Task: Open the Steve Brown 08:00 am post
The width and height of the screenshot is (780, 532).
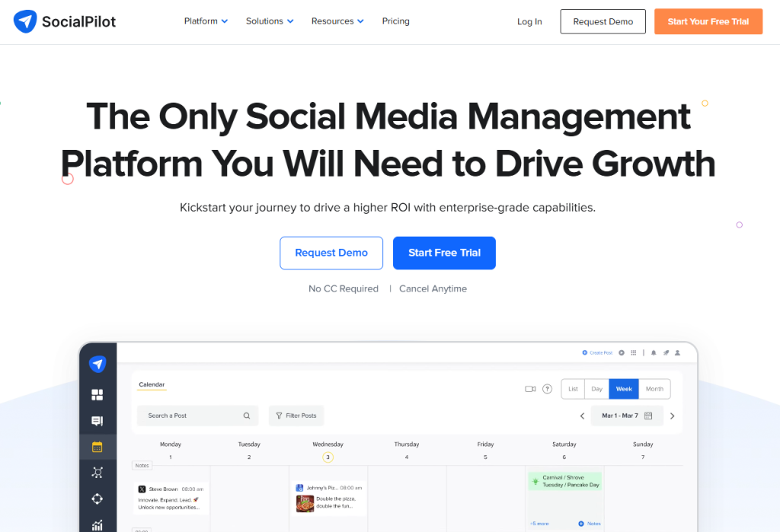Action: point(171,498)
